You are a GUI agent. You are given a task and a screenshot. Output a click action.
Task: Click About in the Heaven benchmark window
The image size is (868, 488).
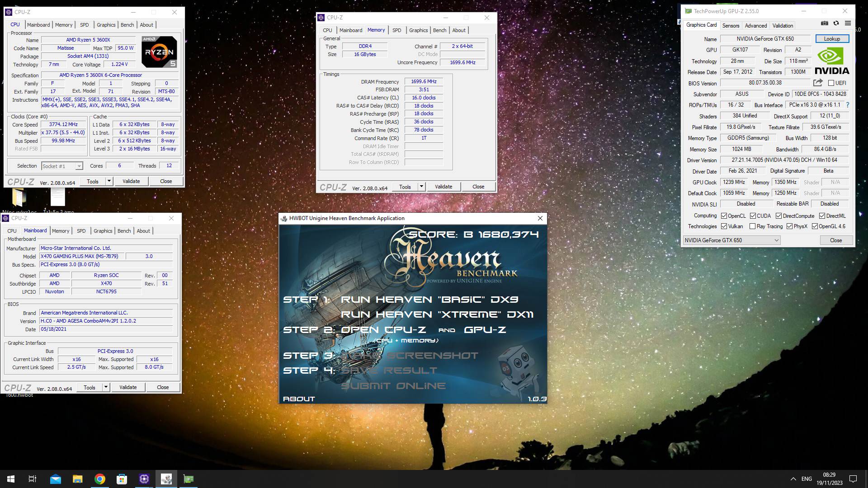[299, 399]
